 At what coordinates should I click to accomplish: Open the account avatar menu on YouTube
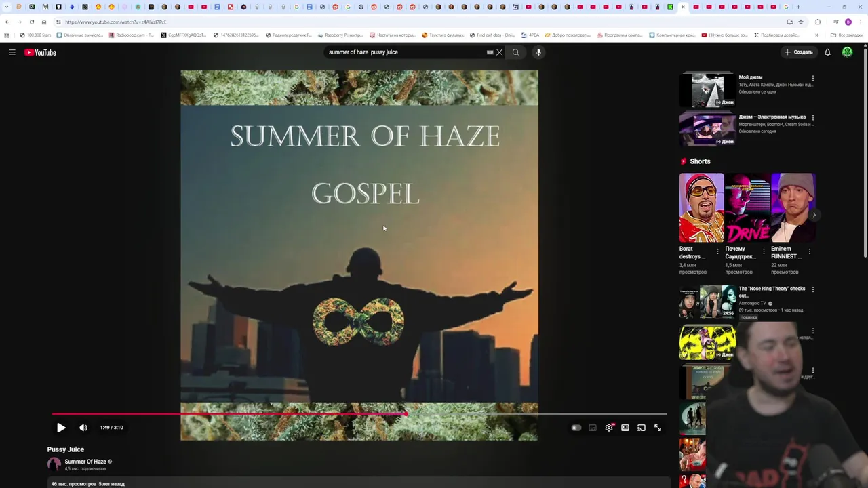(x=847, y=52)
